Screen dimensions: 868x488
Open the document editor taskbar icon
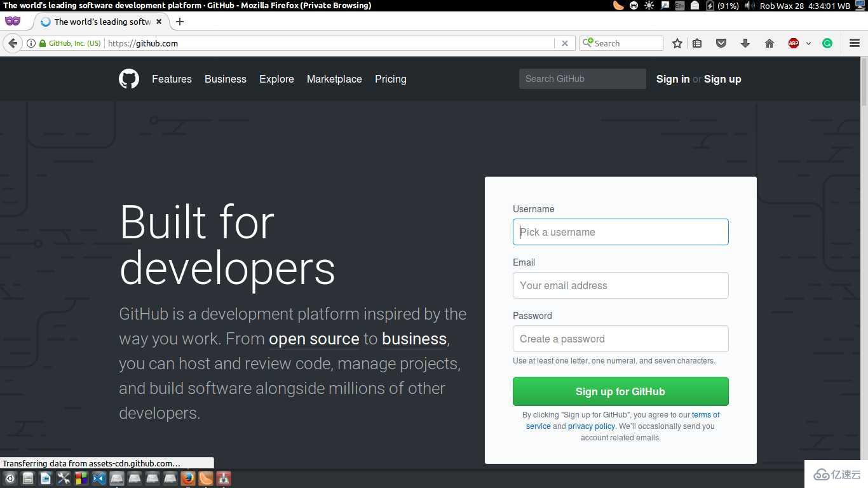click(x=46, y=478)
